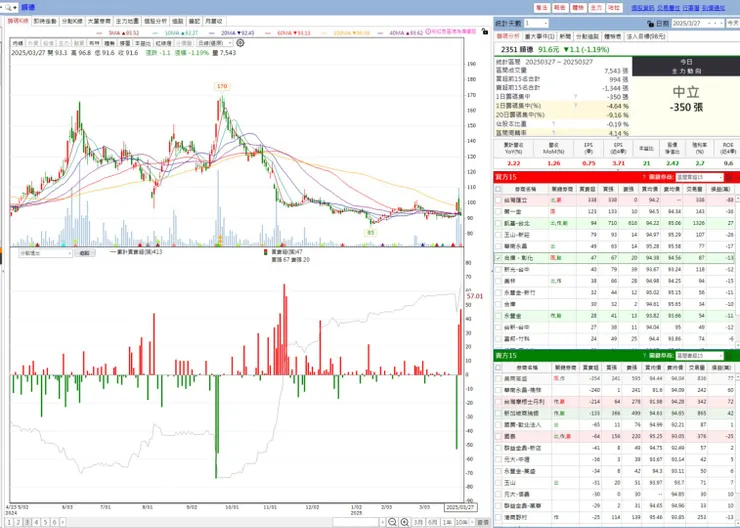The image size is (740, 528).
Task: Click the 2025/03/27 date marker on axis
Action: coord(460,507)
